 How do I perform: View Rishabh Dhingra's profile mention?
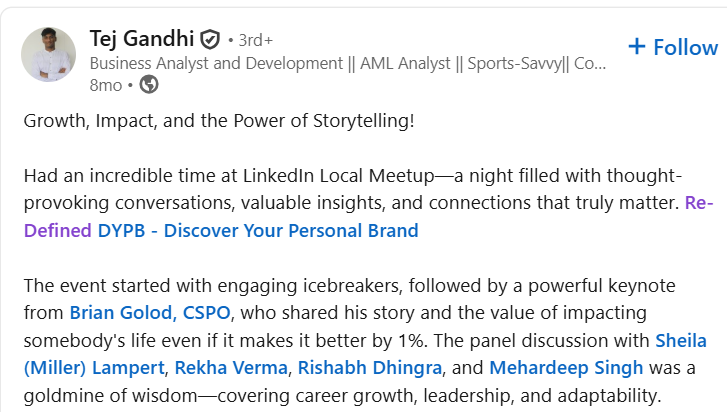pyautogui.click(x=365, y=368)
